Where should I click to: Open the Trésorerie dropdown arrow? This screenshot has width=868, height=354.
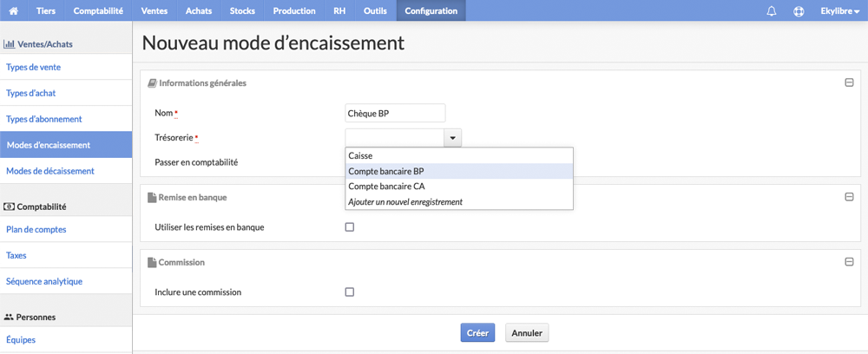pos(453,138)
